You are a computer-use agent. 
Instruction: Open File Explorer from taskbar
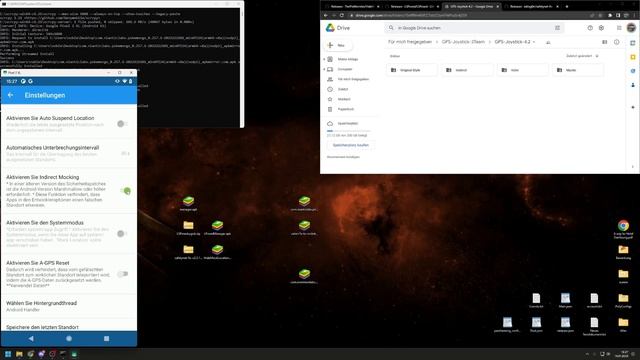(19, 354)
